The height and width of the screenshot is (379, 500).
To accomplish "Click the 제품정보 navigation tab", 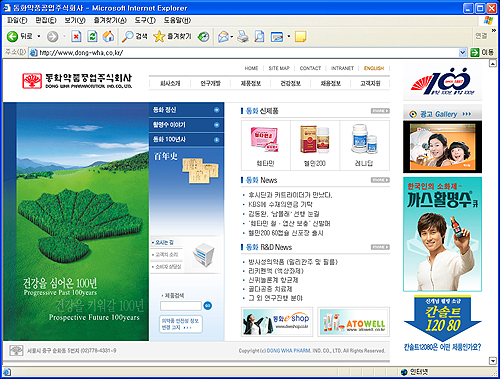I will (250, 83).
